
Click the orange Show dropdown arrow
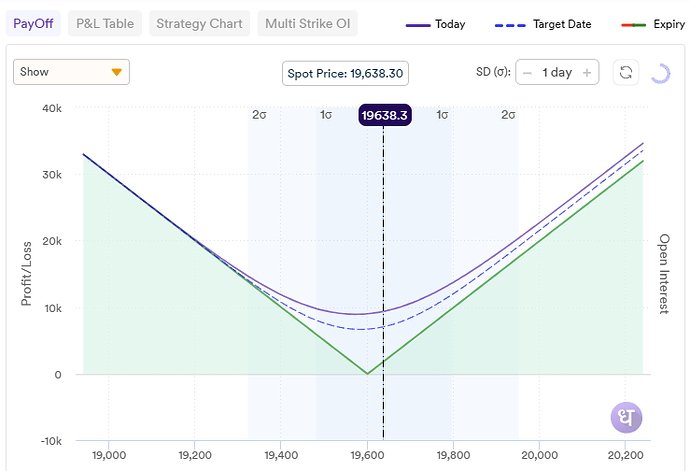pos(117,72)
